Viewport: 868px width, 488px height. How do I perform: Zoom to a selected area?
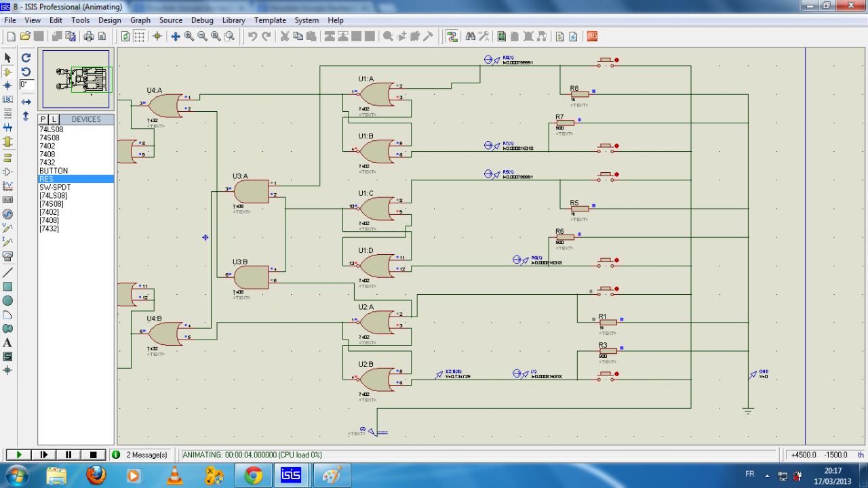pos(230,37)
